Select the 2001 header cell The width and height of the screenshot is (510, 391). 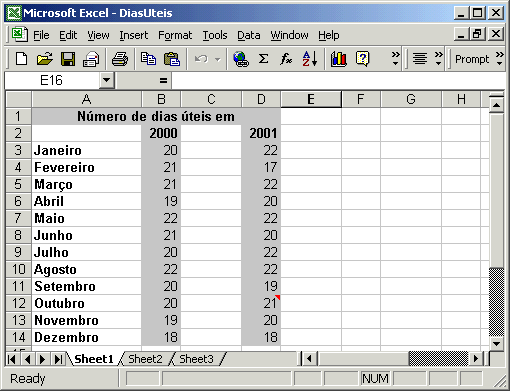[x=261, y=133]
